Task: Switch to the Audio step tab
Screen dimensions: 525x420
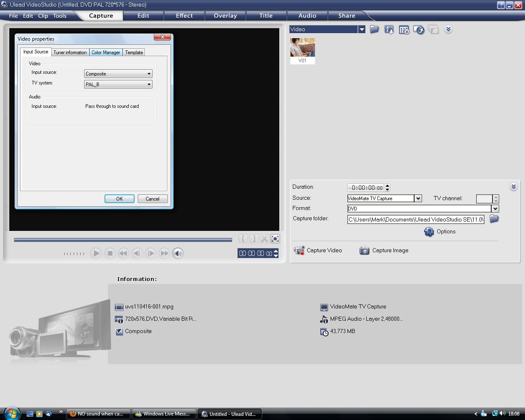Action: click(307, 16)
